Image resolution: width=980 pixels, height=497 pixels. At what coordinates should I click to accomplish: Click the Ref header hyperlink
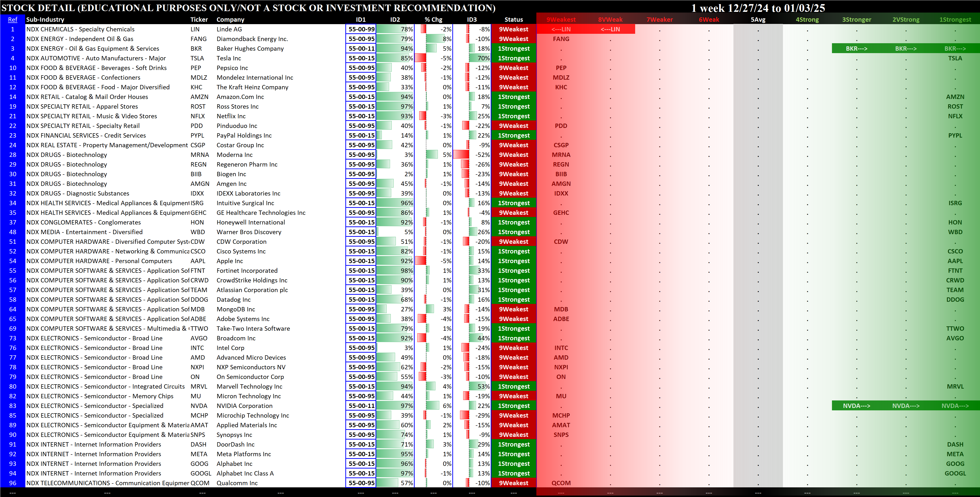(13, 19)
